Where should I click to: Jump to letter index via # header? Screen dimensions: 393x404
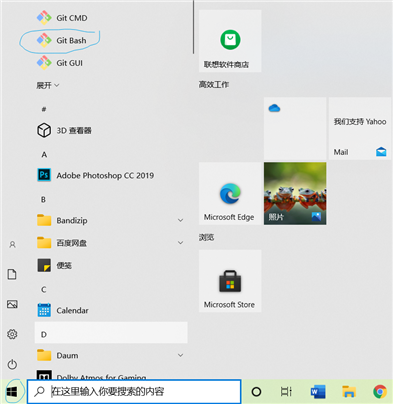coord(44,109)
